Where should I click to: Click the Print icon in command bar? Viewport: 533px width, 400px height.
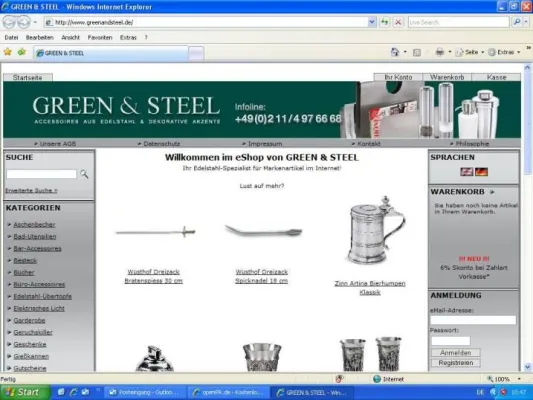tap(440, 52)
